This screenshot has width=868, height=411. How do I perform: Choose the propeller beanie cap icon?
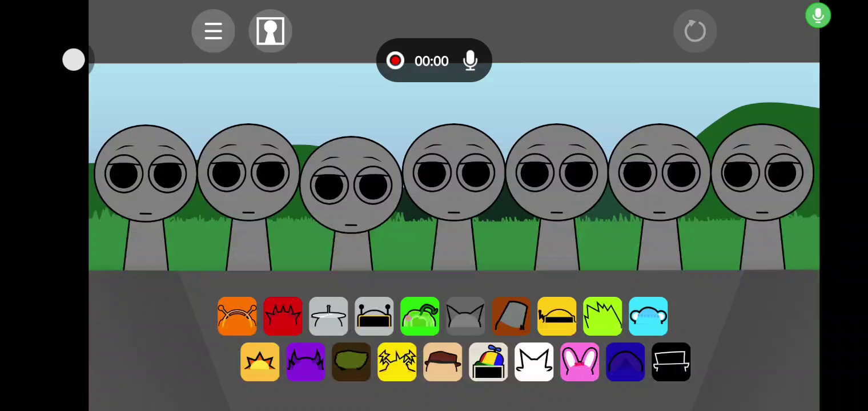point(488,362)
